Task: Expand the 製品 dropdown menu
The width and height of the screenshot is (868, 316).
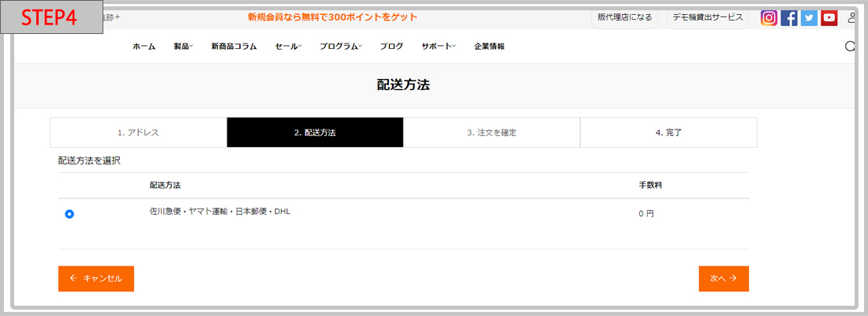Action: (183, 47)
